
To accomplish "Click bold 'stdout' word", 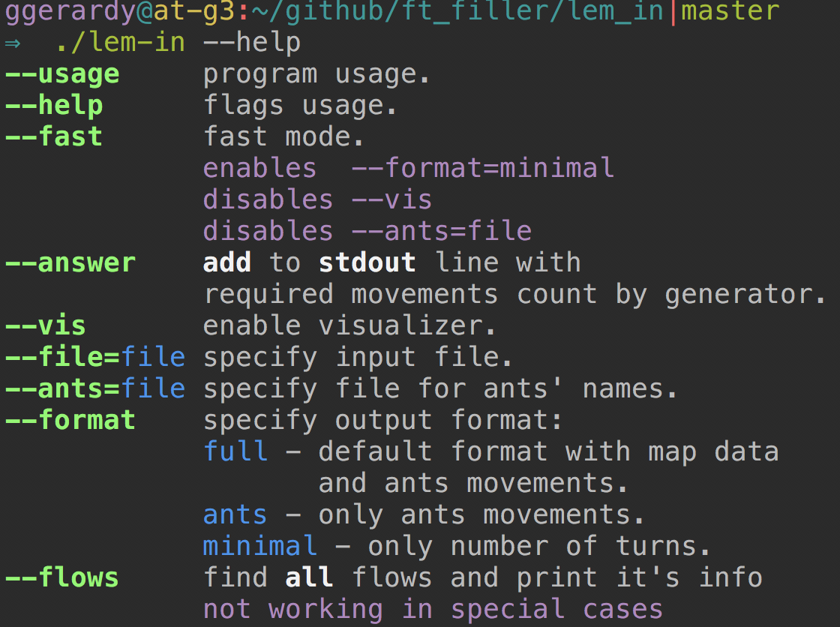I will click(x=367, y=262).
